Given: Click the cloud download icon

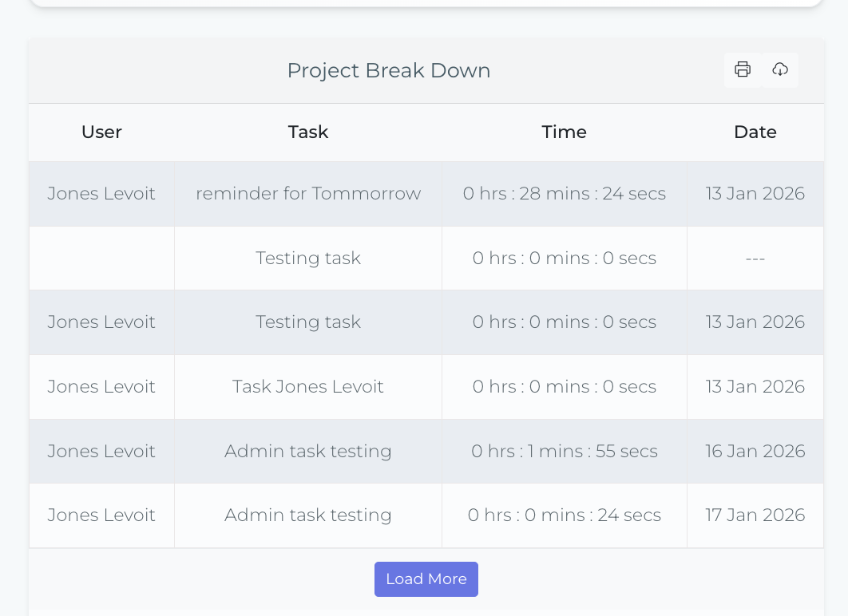Looking at the screenshot, I should pos(780,70).
